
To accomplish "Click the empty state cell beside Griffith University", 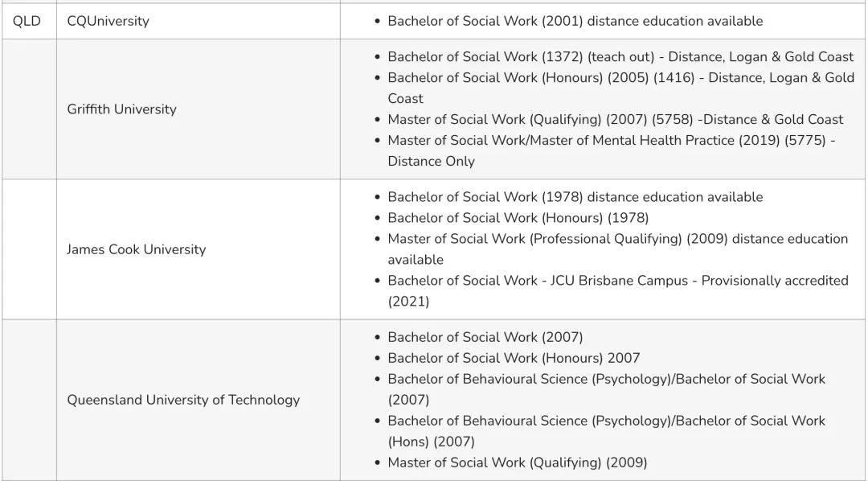I will point(27,109).
